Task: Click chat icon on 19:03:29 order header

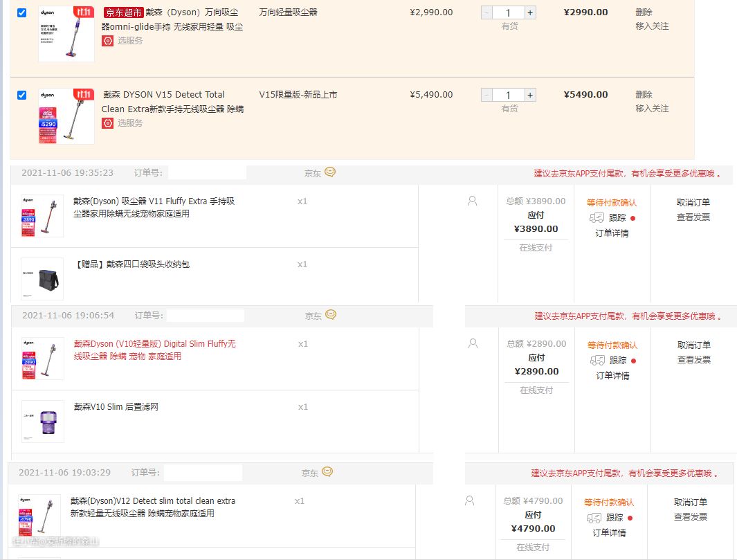Action: click(327, 472)
